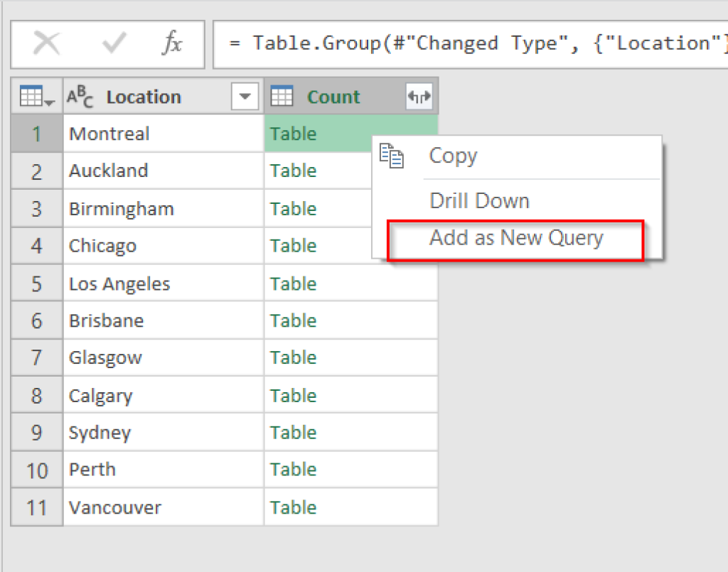Viewport: 728px width, 572px height.
Task: Click the Copy icon in context menu
Action: (392, 156)
